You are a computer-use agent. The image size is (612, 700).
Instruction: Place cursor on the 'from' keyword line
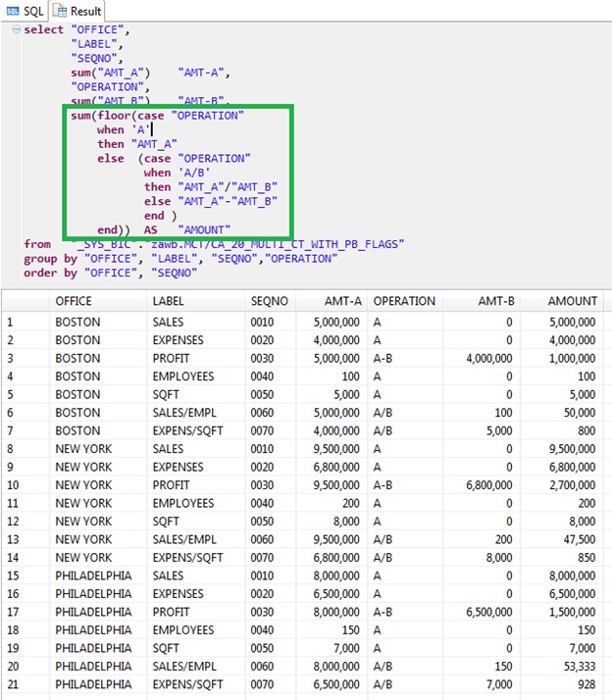click(x=214, y=244)
